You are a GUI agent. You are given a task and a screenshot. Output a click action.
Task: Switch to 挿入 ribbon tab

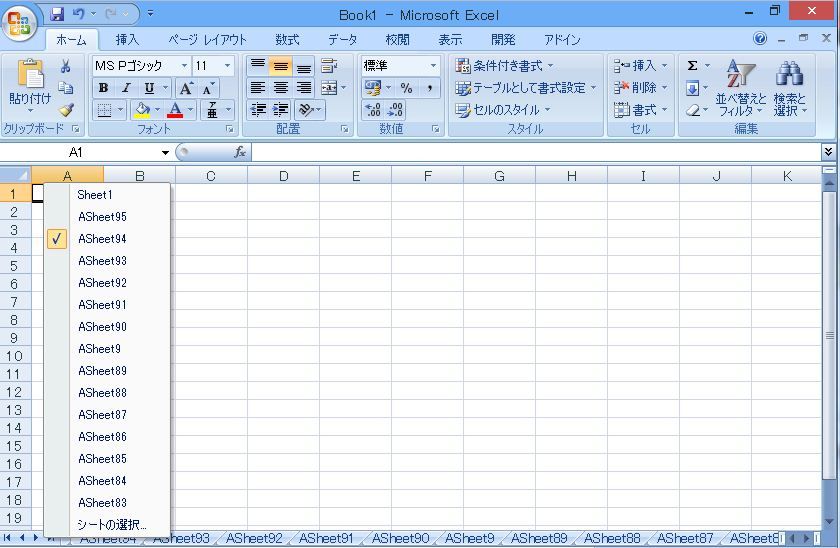127,40
